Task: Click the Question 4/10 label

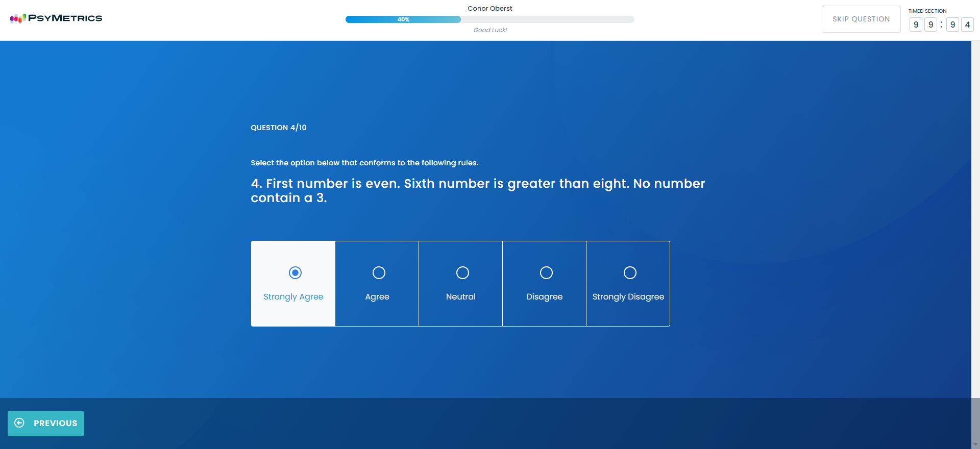Action: pos(279,128)
